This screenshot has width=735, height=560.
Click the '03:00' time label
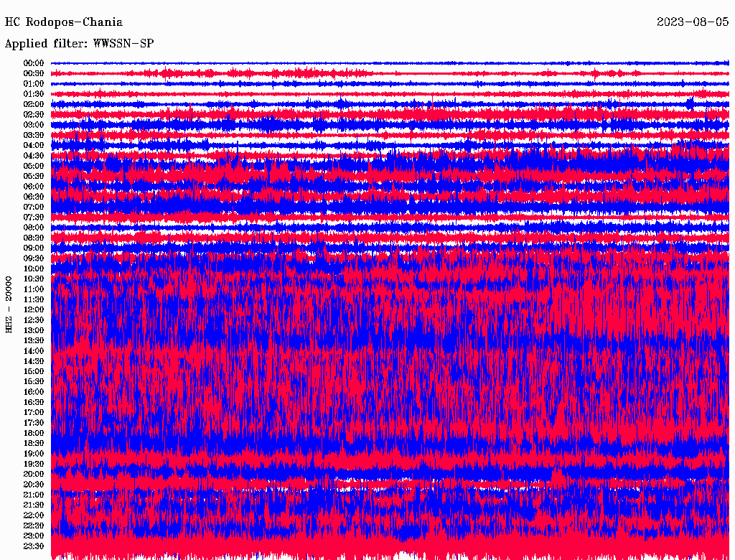pos(34,125)
